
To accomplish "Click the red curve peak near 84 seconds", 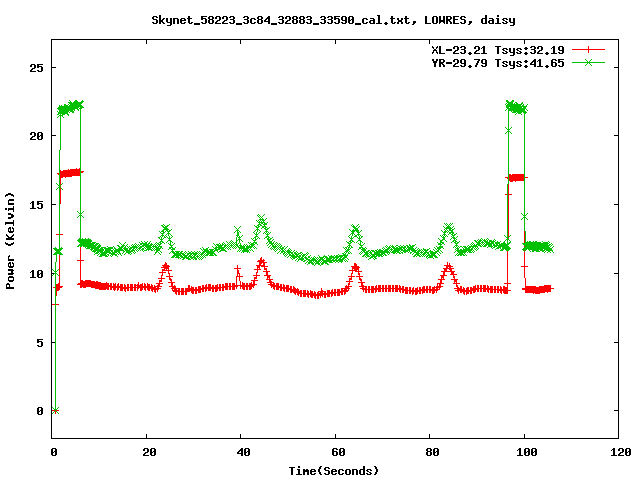I will 448,267.
